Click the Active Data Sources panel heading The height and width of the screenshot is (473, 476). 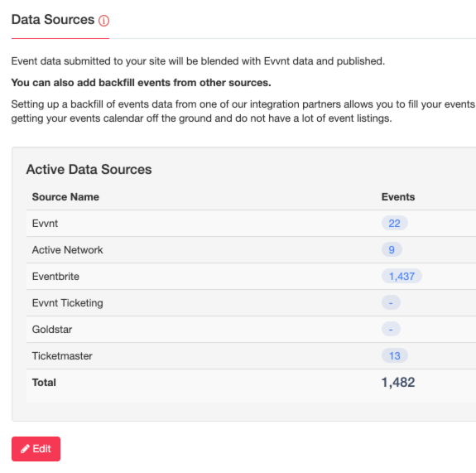point(89,169)
